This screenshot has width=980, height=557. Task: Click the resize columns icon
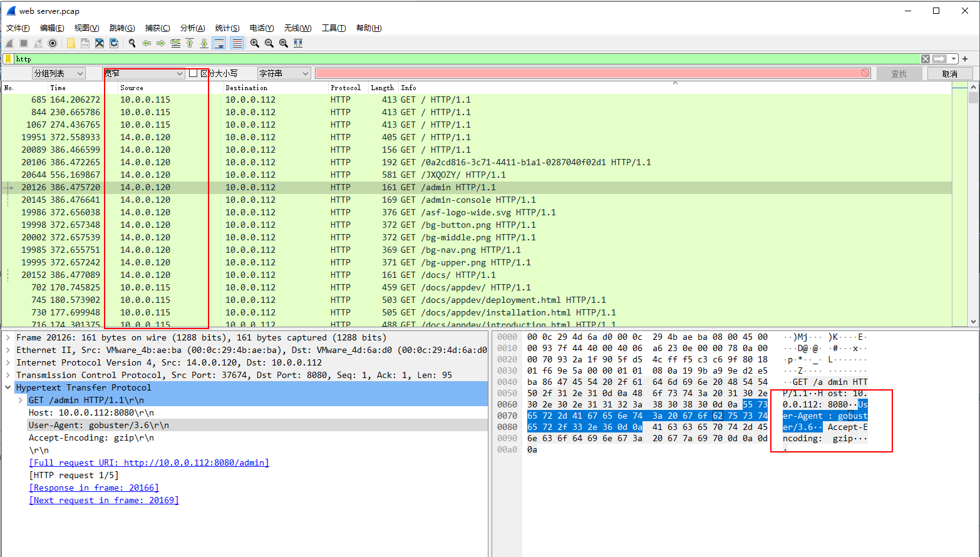pyautogui.click(x=298, y=43)
